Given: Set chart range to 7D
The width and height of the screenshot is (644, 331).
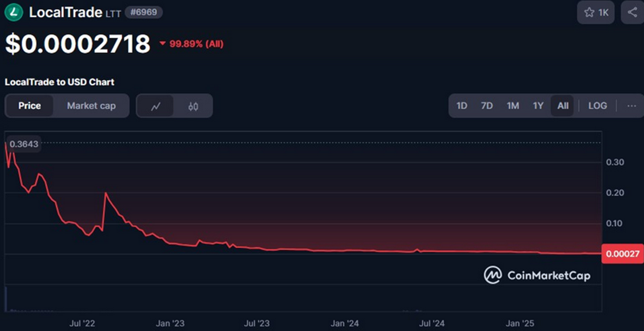Looking at the screenshot, I should point(487,106).
